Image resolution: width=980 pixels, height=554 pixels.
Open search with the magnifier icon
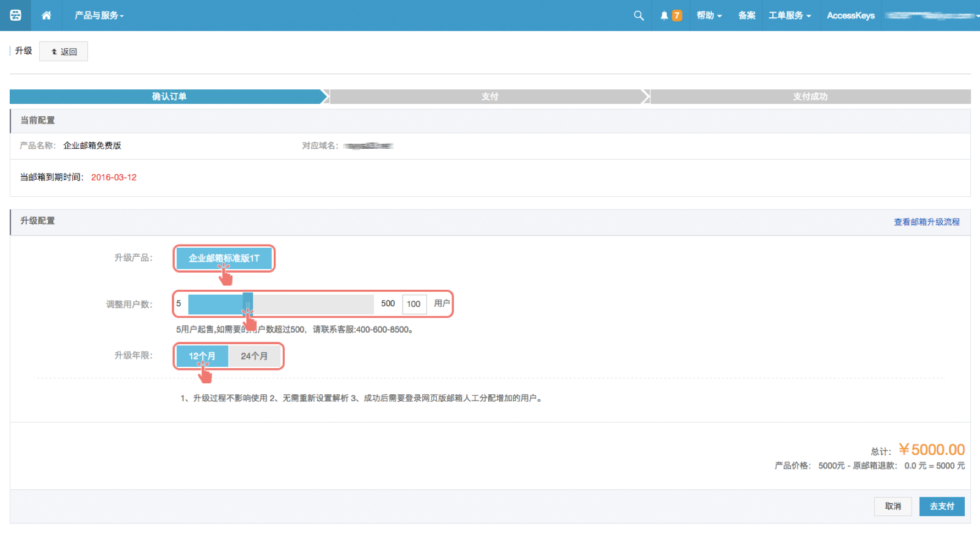point(638,15)
